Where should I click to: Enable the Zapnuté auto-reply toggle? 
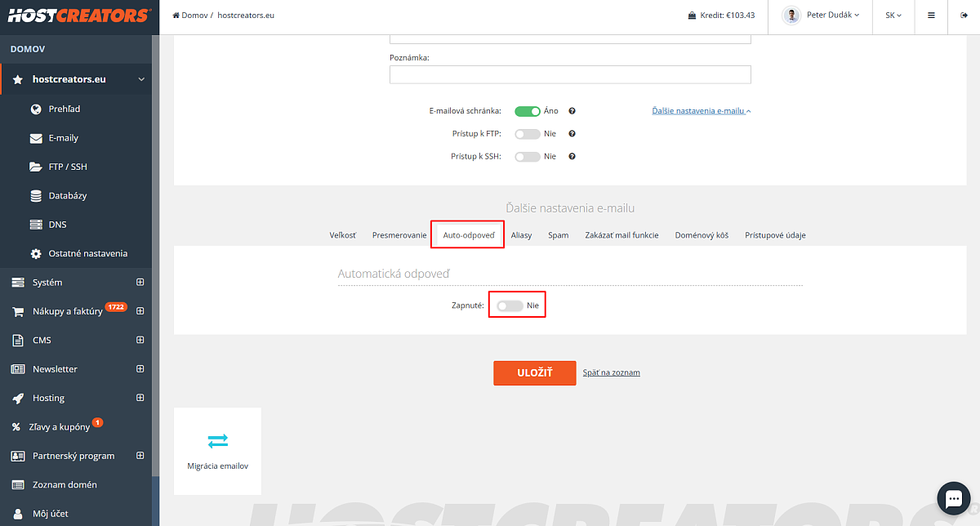(x=510, y=305)
